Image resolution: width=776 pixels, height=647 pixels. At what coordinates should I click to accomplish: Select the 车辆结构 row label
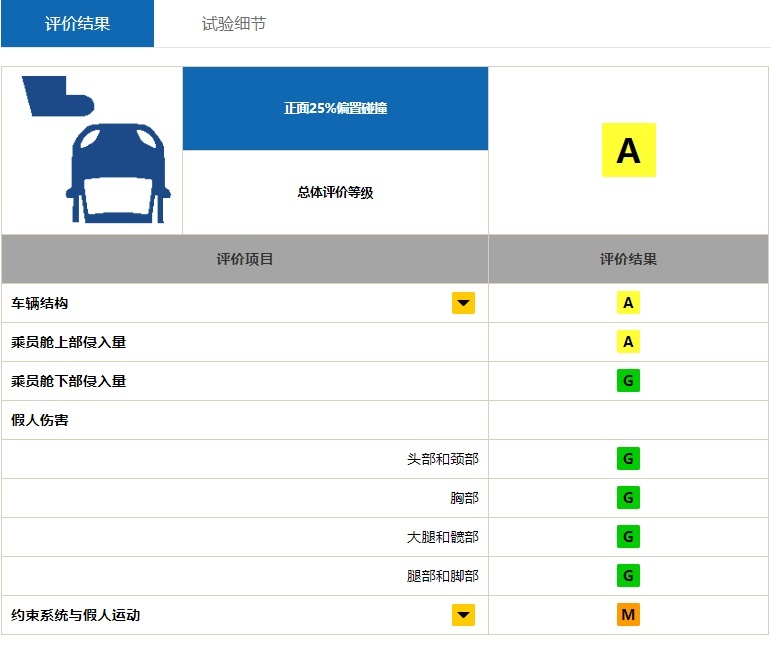[40, 303]
